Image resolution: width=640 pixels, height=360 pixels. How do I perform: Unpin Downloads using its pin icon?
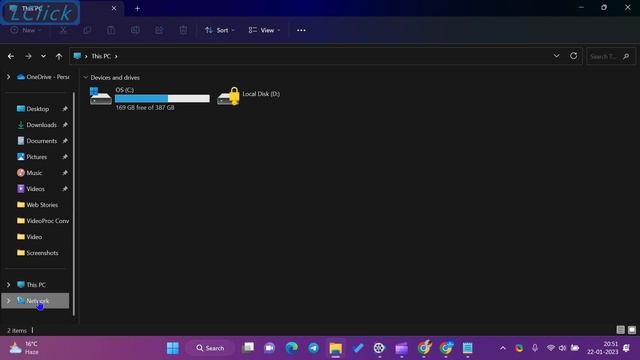pyautogui.click(x=65, y=125)
